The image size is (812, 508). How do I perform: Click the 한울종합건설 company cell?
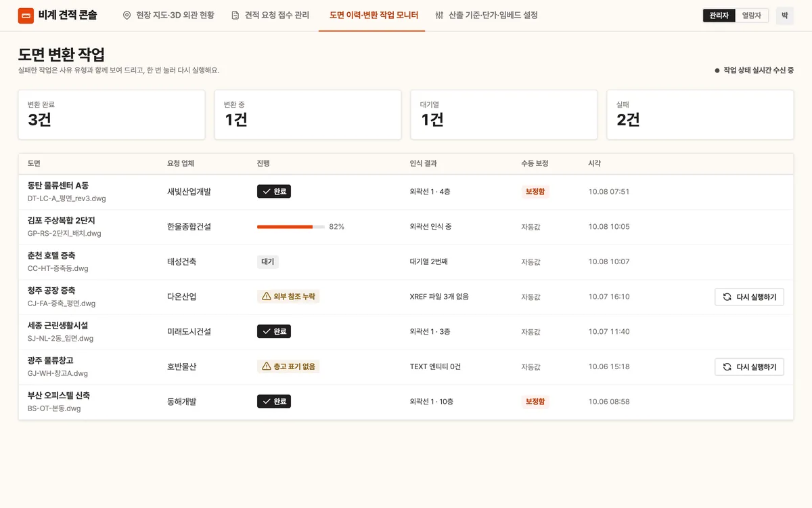click(x=189, y=227)
